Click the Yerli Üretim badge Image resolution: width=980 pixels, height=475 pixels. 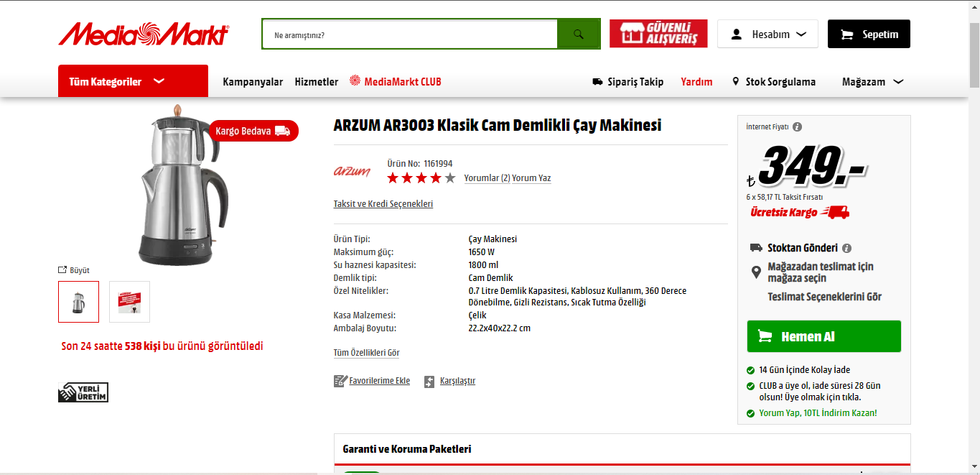[x=83, y=392]
